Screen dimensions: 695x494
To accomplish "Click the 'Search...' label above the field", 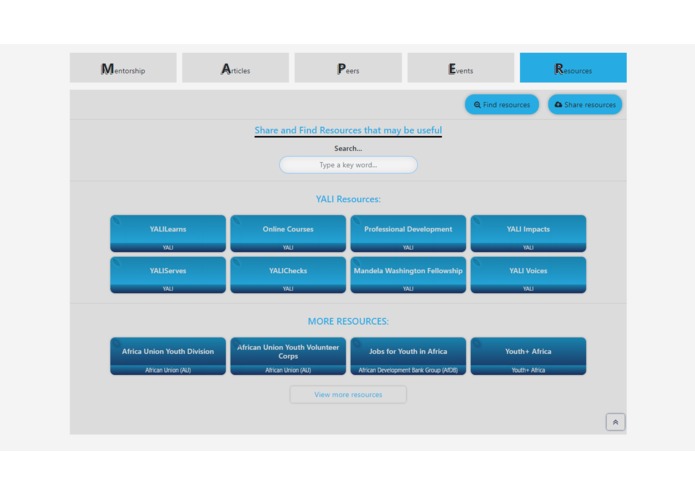I will (348, 148).
